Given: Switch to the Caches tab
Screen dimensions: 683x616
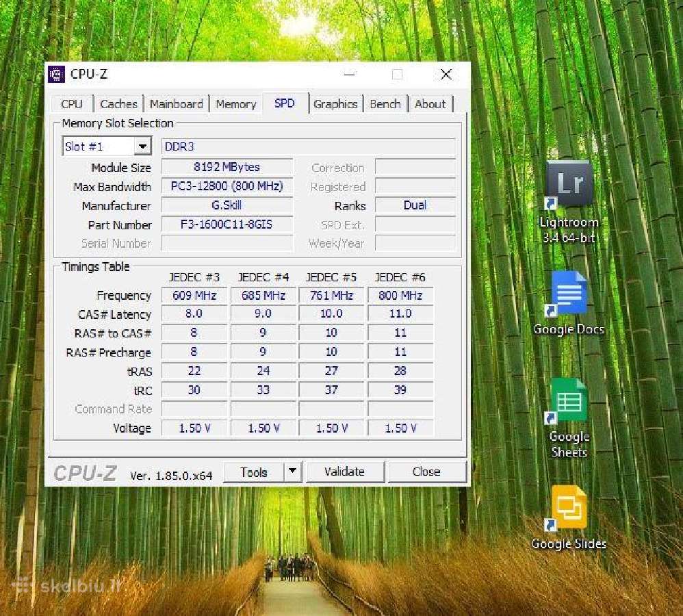Looking at the screenshot, I should tap(118, 104).
